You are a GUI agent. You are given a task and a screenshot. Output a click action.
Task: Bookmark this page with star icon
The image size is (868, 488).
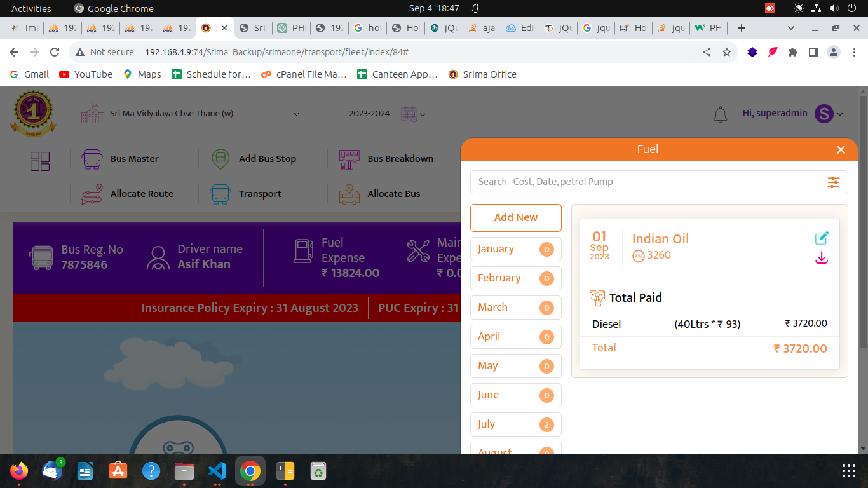click(727, 52)
